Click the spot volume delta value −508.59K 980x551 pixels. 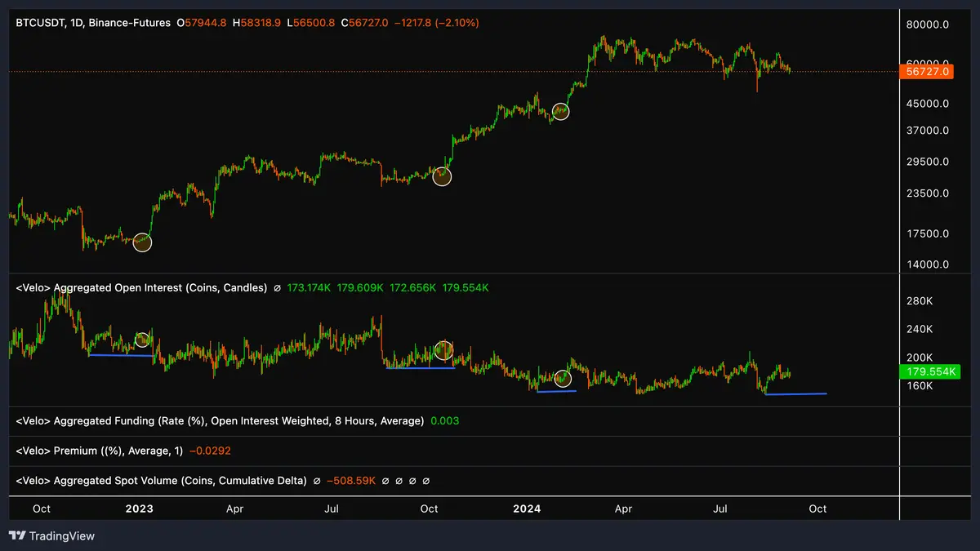click(351, 481)
